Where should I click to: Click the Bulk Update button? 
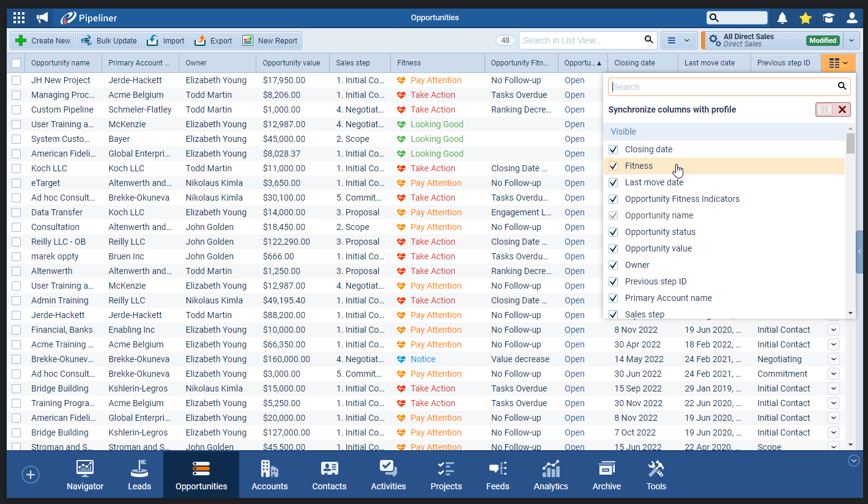[109, 41]
